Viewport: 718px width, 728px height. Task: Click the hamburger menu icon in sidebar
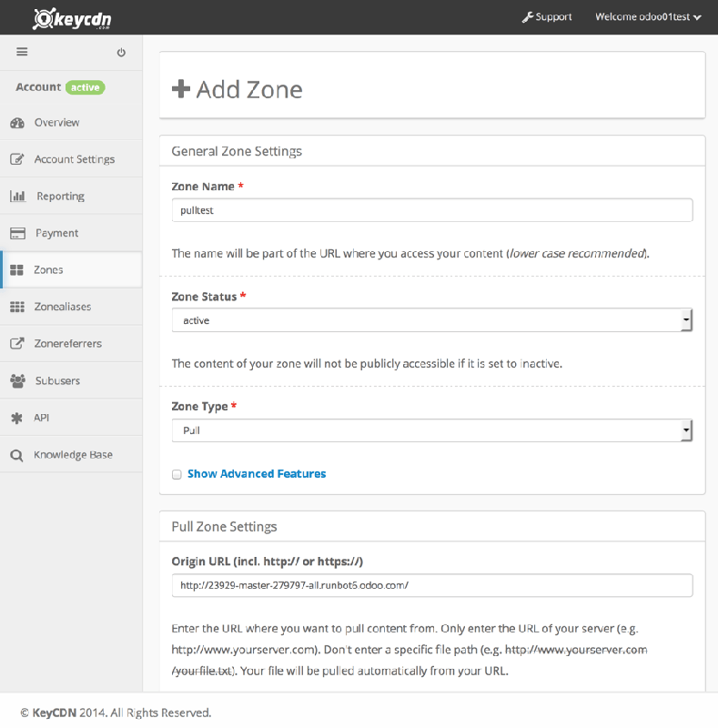click(23, 52)
